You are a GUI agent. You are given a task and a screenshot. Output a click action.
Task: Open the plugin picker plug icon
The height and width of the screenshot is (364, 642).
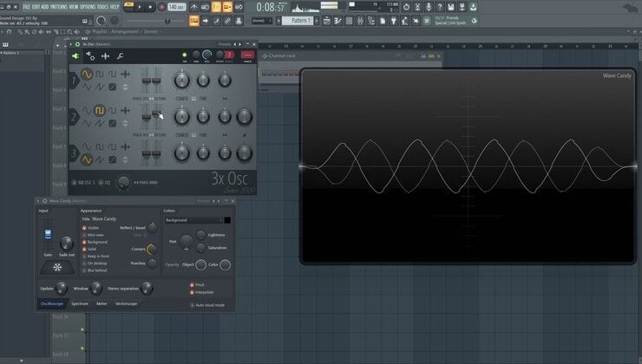coord(394,21)
